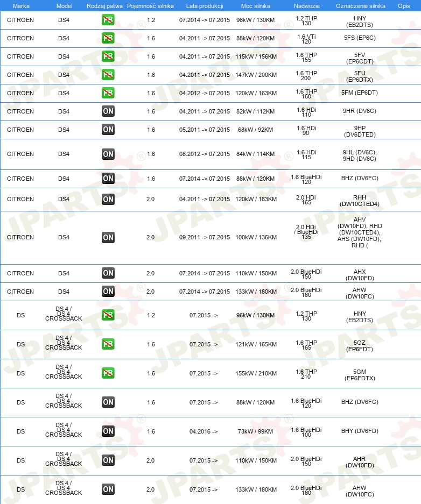This screenshot has width=421, height=504.
Task: Select the production dates 05.2011 -> 07.2015
Action: [205, 130]
